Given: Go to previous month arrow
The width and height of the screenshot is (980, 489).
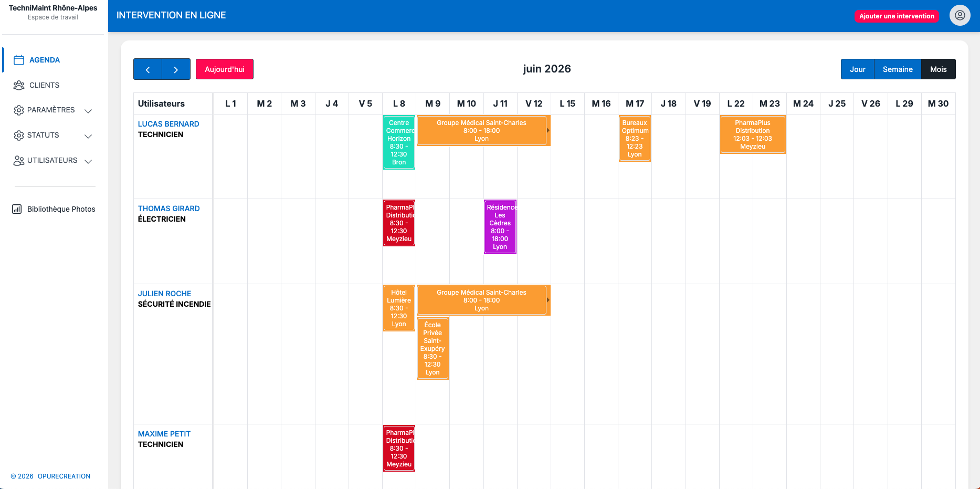Looking at the screenshot, I should coord(147,69).
